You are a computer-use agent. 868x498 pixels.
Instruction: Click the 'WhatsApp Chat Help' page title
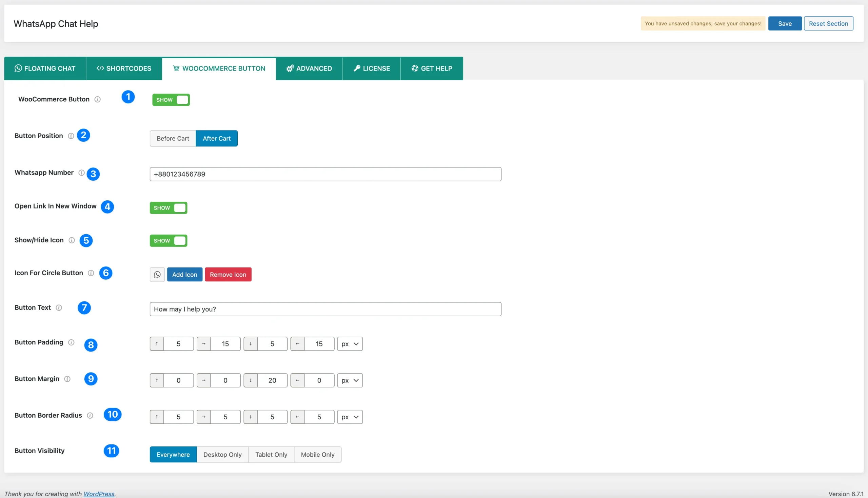pos(56,24)
